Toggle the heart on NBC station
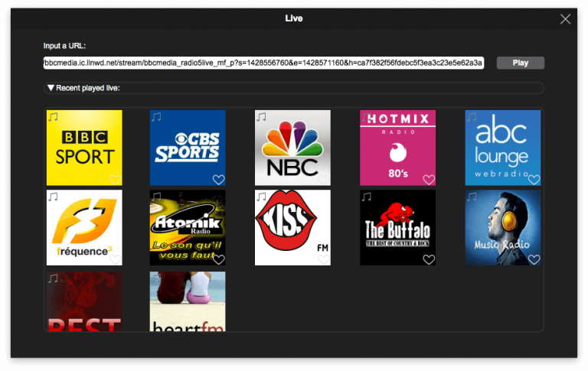 tap(324, 180)
